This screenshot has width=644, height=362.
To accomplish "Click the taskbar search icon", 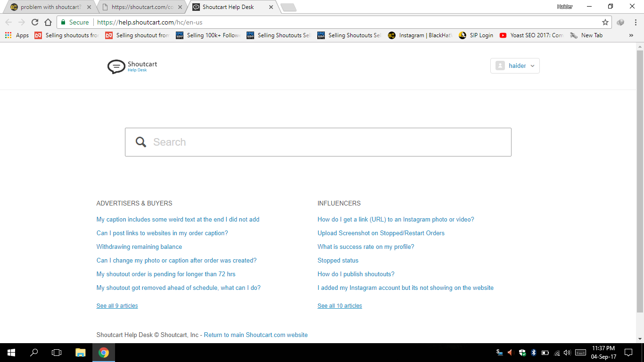I will [x=34, y=353].
